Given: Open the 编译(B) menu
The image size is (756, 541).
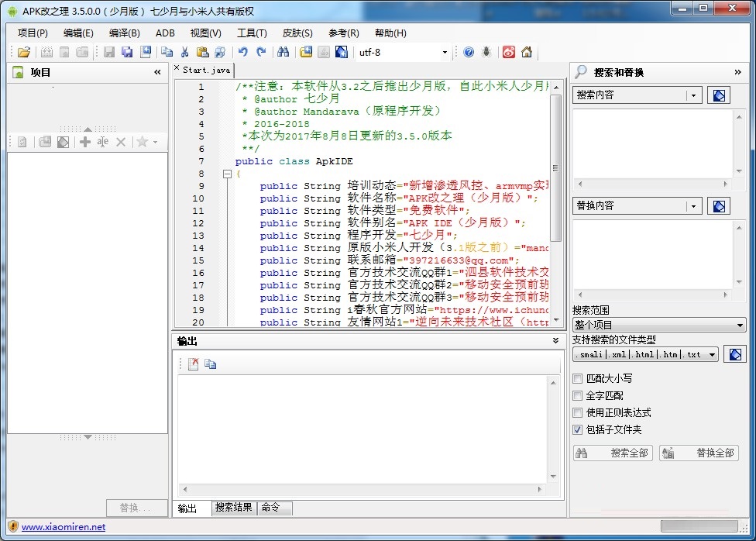Looking at the screenshot, I should (125, 33).
